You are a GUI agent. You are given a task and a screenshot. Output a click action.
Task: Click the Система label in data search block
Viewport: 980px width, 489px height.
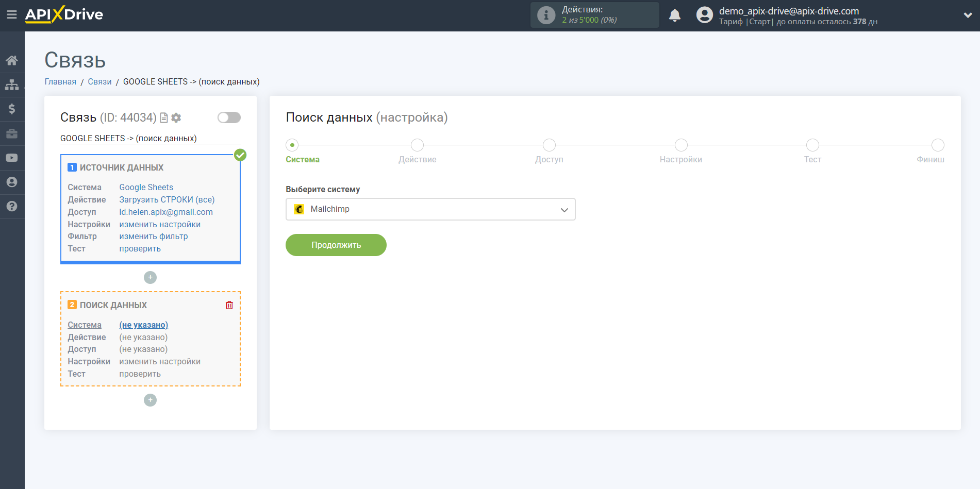pyautogui.click(x=85, y=325)
